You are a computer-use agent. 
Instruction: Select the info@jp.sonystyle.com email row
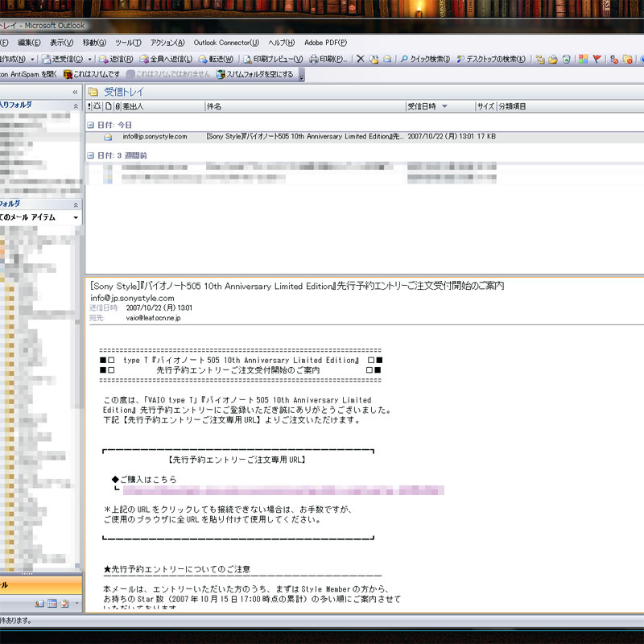365,137
